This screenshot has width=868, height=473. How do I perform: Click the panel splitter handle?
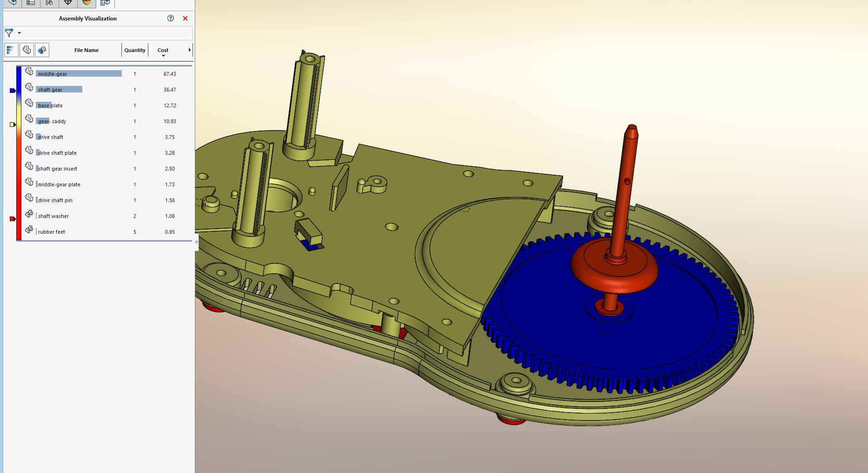[197, 242]
